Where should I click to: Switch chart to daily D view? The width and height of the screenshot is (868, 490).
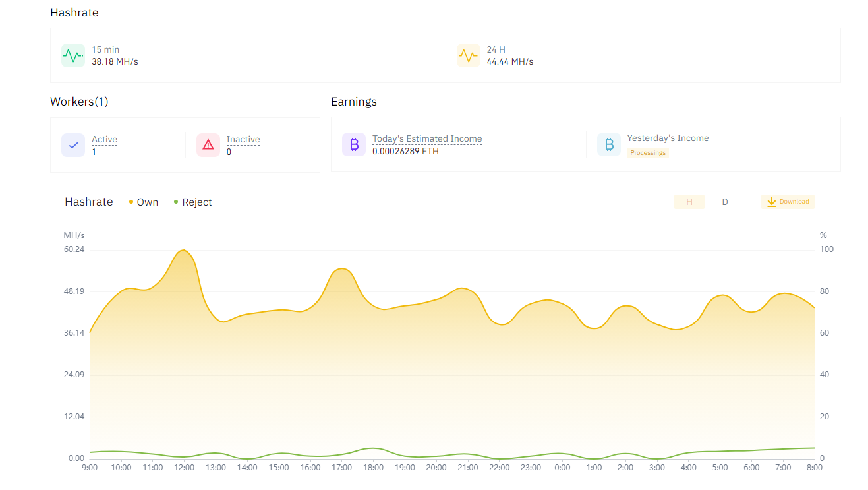pos(725,202)
